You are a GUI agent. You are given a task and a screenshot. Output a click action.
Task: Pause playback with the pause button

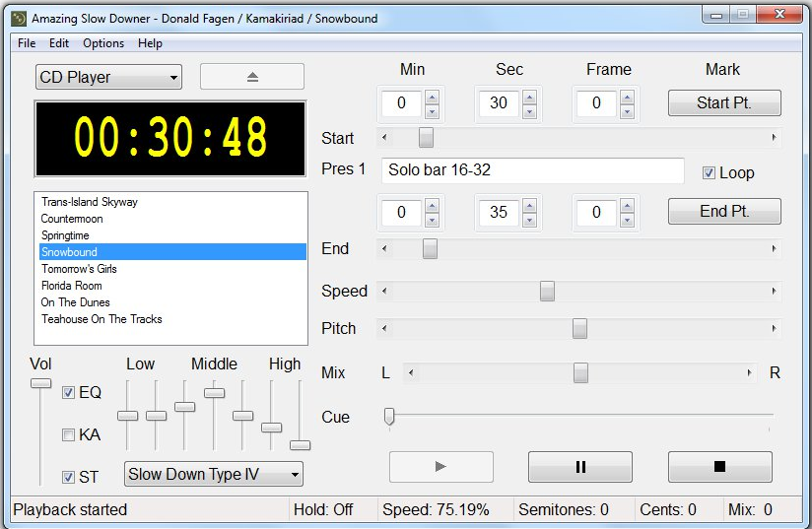coord(580,466)
